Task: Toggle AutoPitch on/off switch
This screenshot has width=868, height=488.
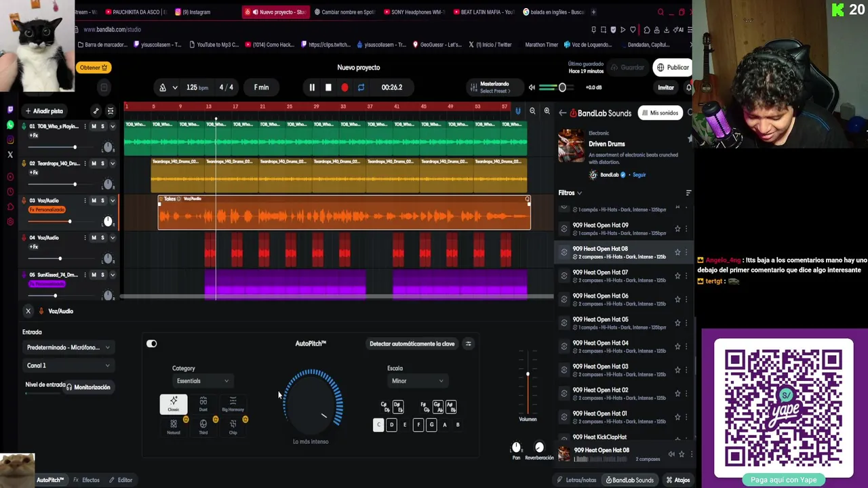Action: (x=152, y=344)
